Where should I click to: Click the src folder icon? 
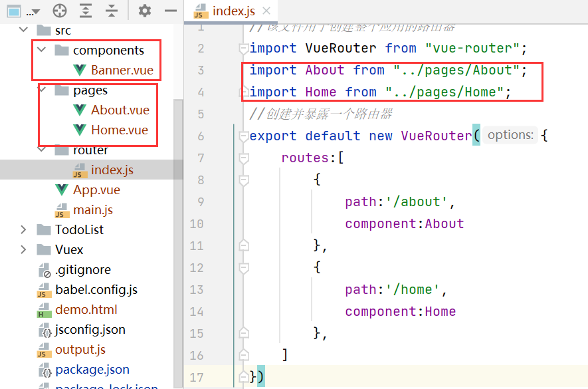pos(43,30)
